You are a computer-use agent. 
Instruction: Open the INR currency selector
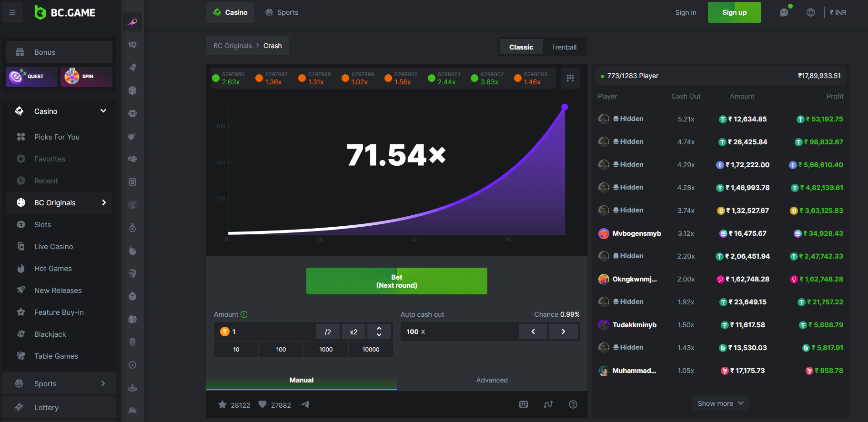pos(838,12)
